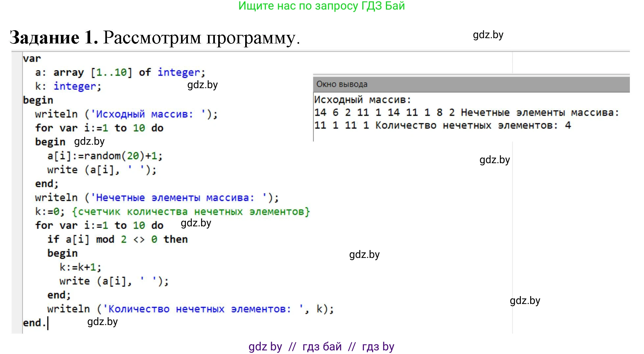Click the output row "Количество нечетных элементов: 4"

tap(442, 125)
